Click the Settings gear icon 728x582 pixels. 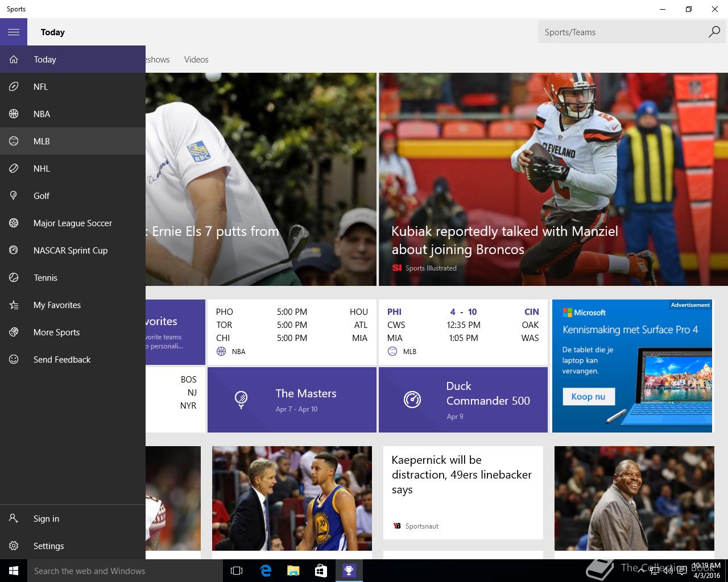coord(14,546)
